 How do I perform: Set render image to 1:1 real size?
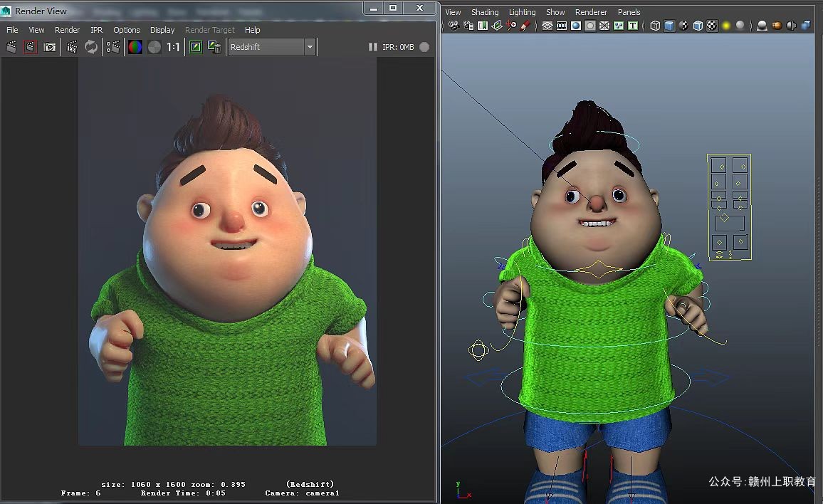click(x=173, y=47)
